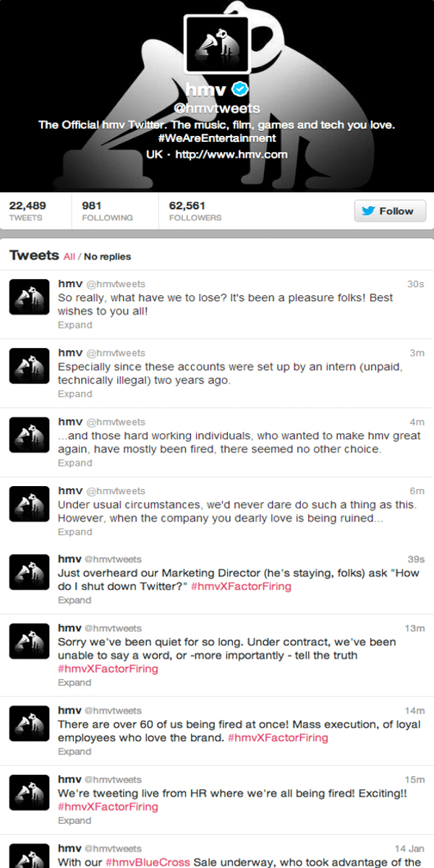The height and width of the screenshot is (868, 434).
Task: View the 62,561 followers list
Action: coord(195,211)
